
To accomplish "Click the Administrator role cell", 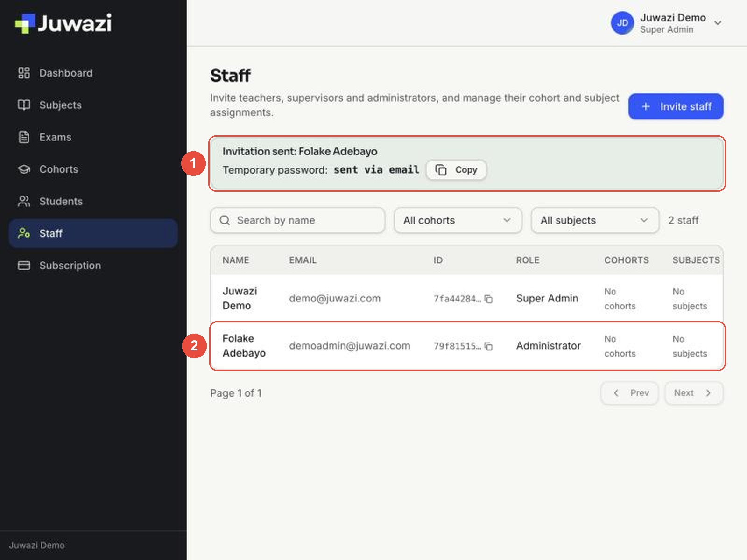I will click(x=549, y=346).
